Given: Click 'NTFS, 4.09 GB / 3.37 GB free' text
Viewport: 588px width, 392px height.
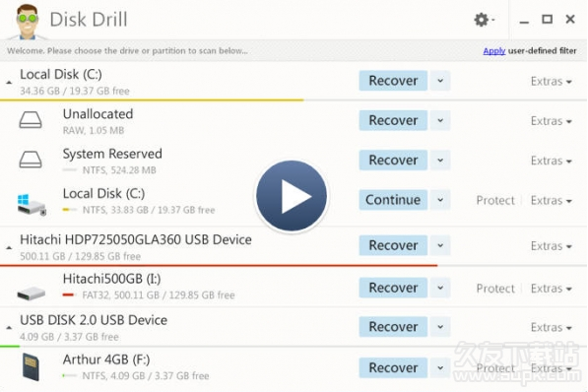Looking at the screenshot, I should click(146, 376).
